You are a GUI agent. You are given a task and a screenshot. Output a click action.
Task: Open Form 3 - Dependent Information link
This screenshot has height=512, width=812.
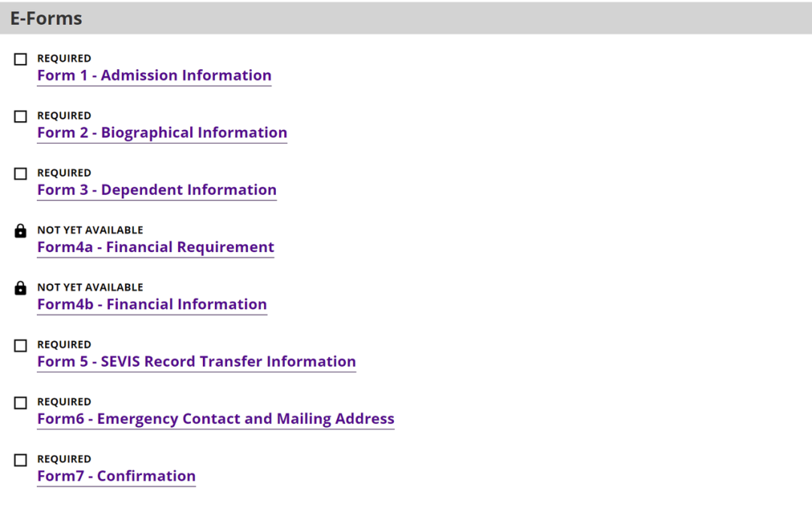click(157, 190)
